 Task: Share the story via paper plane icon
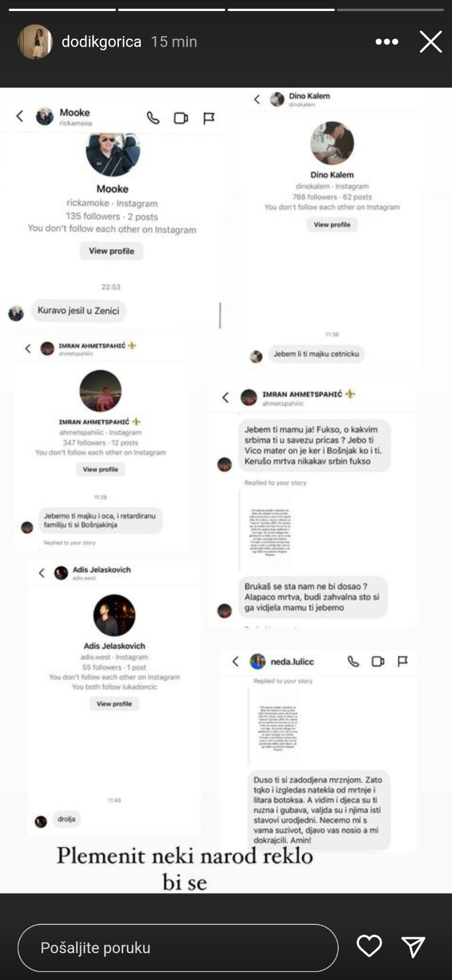[413, 947]
